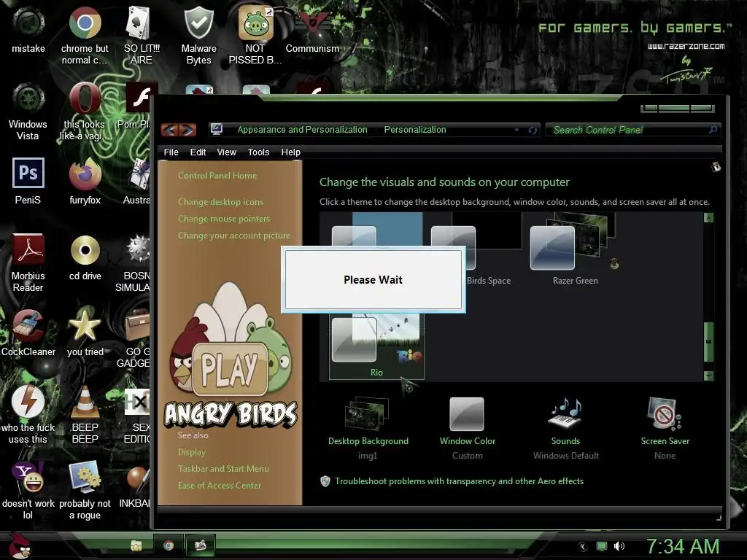Open the 'Windows Vista' recycle bin icon
The height and width of the screenshot is (560, 747).
[x=28, y=112]
